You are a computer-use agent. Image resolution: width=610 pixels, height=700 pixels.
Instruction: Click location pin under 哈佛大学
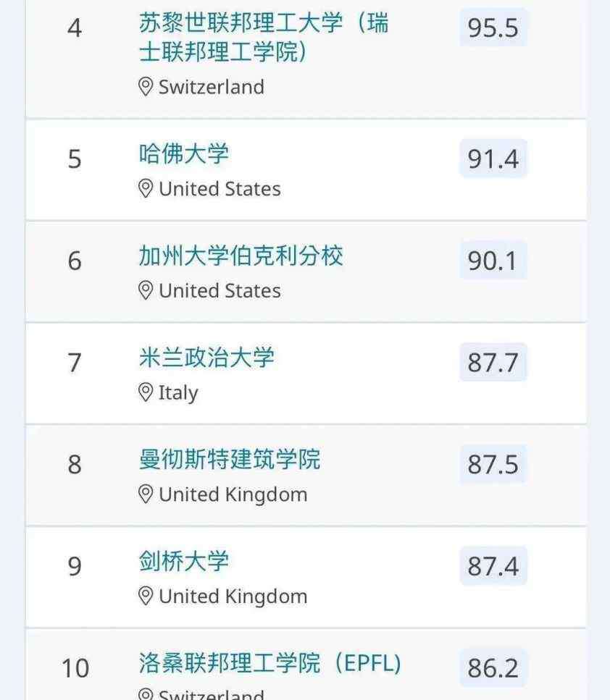pyautogui.click(x=146, y=188)
